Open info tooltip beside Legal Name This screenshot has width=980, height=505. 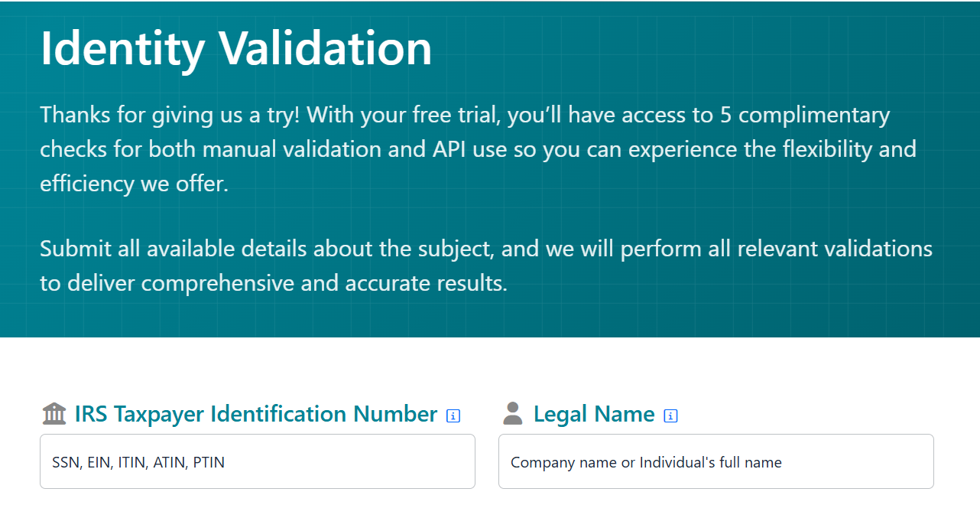pos(671,415)
